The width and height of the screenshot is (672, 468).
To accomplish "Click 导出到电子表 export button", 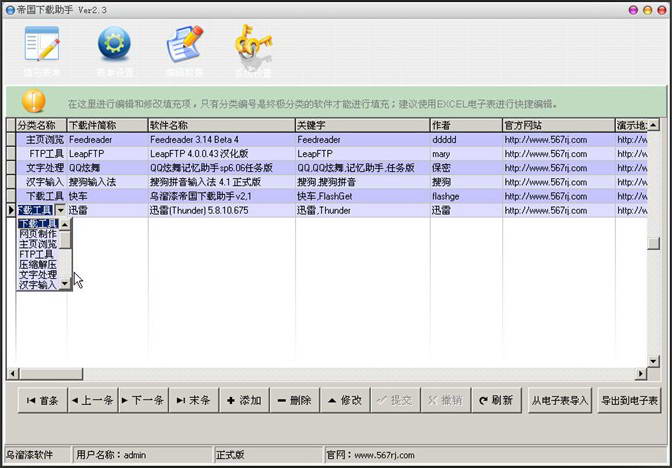I will (x=629, y=400).
